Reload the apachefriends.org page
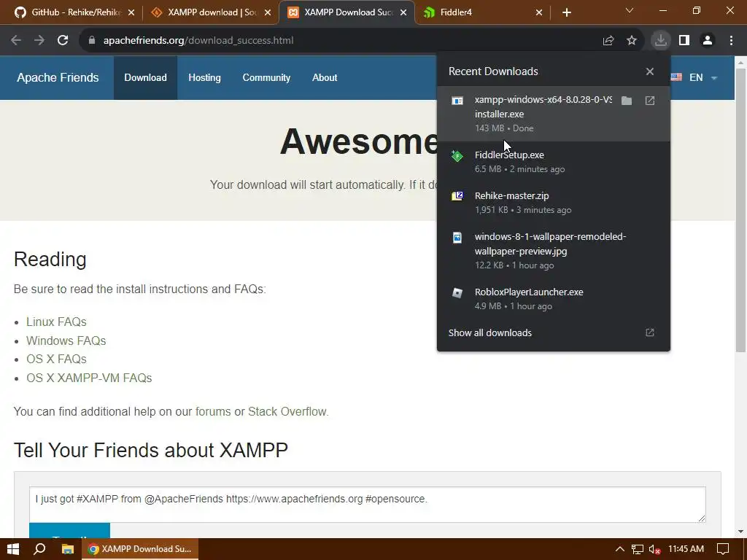747x560 pixels. pyautogui.click(x=63, y=41)
